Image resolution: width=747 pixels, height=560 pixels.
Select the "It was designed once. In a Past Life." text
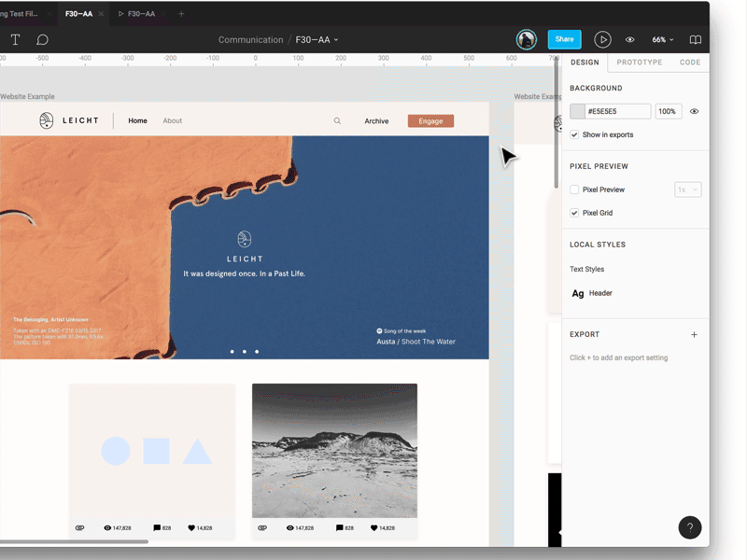245,273
